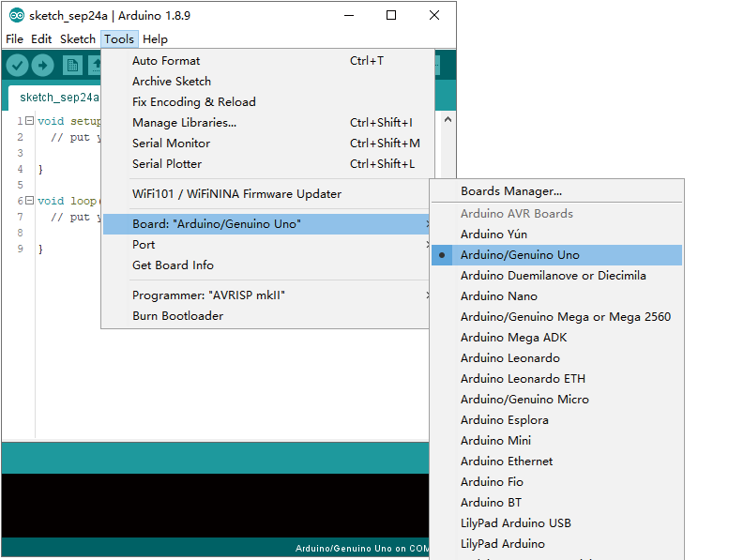Choose Archive Sketch
The height and width of the screenshot is (560, 744).
coord(267,82)
